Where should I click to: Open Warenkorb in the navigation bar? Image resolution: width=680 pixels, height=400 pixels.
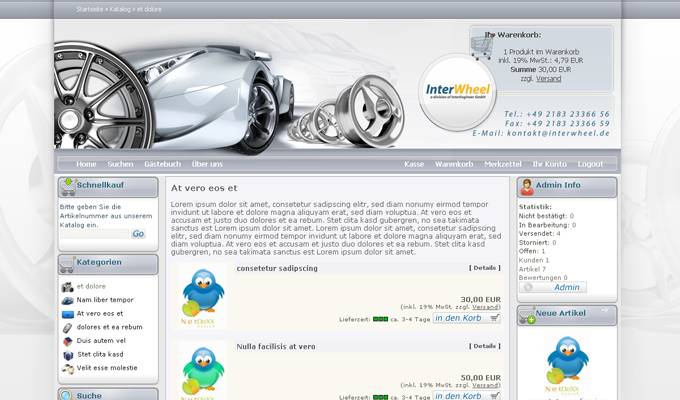click(x=454, y=164)
